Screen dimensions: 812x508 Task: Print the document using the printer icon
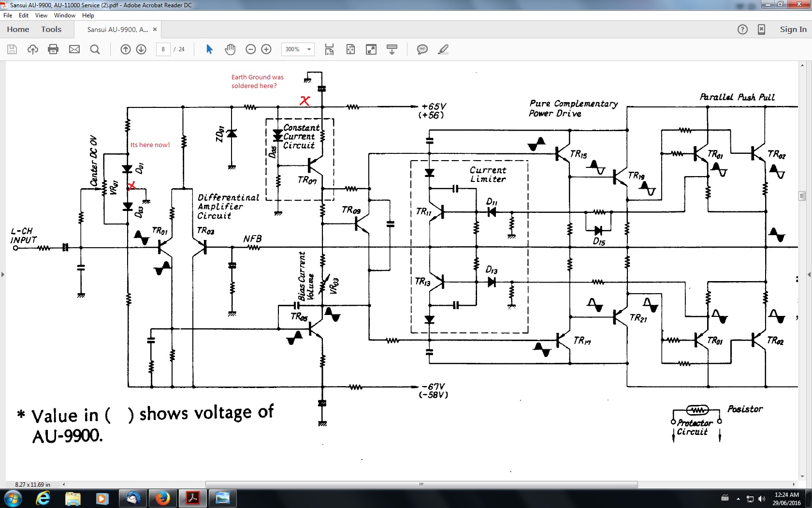click(54, 49)
